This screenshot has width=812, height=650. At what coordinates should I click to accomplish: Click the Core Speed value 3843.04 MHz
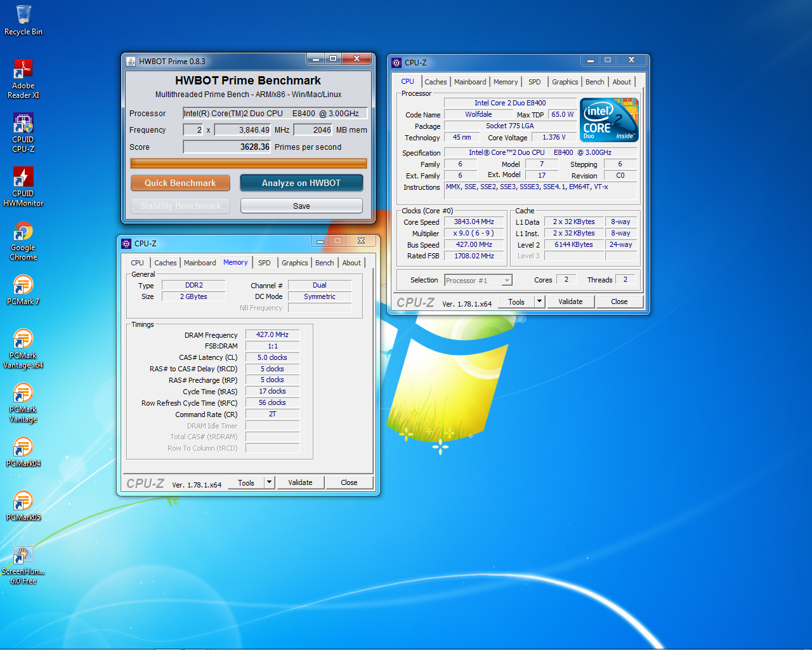(474, 222)
